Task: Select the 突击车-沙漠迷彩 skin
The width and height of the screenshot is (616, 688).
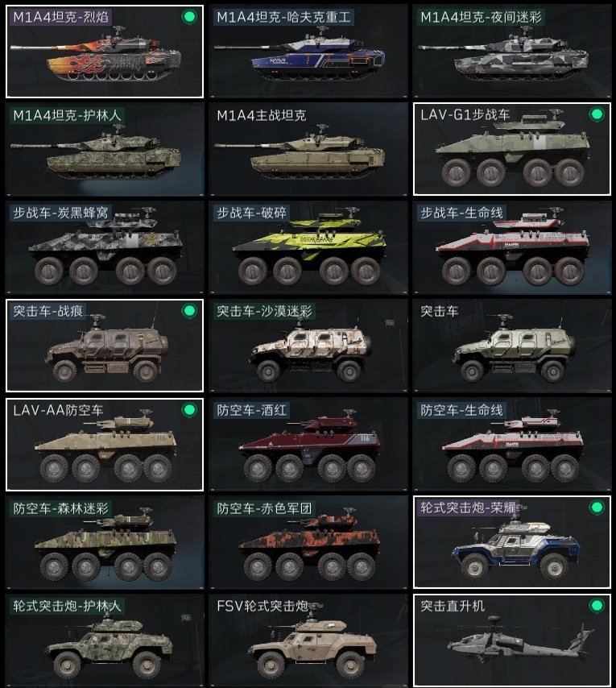Action: [308, 346]
